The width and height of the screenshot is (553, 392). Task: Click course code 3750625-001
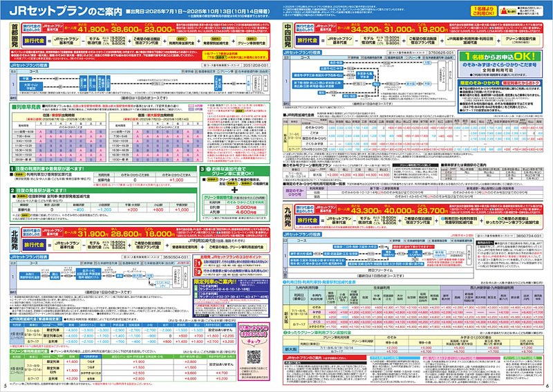[441, 53]
